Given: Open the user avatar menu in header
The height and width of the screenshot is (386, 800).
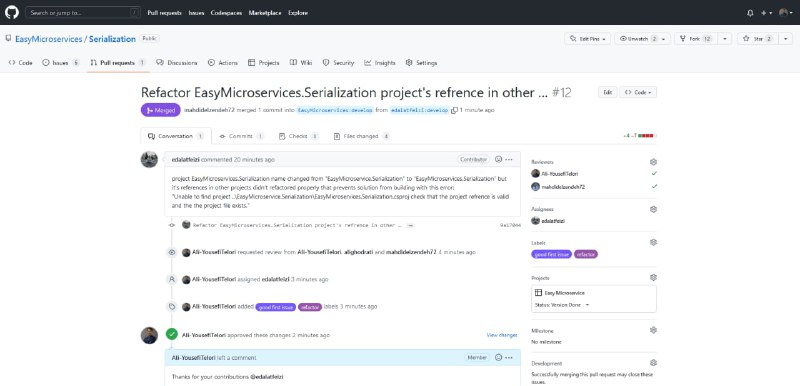Looking at the screenshot, I should point(786,13).
